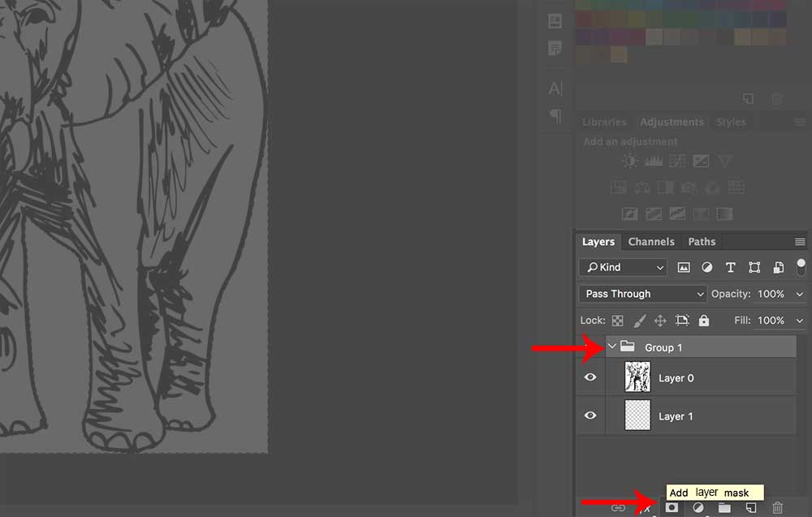The width and height of the screenshot is (812, 517).
Task: Collapse the Group 1 folder
Action: point(612,347)
